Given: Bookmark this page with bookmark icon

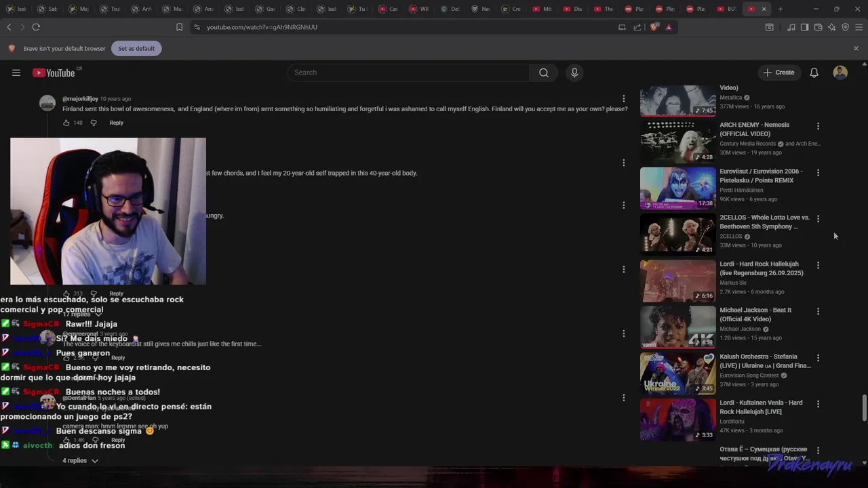Looking at the screenshot, I should pyautogui.click(x=179, y=27).
